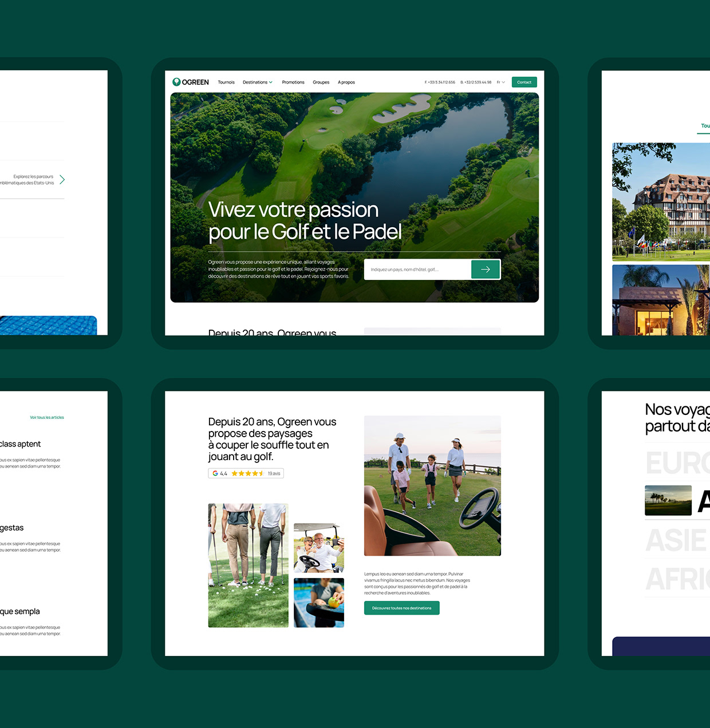Select "Tournois" in the navigation menu

click(226, 82)
